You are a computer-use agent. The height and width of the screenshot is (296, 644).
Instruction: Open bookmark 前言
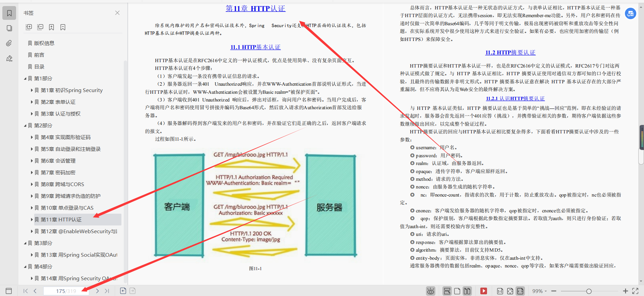(39, 55)
